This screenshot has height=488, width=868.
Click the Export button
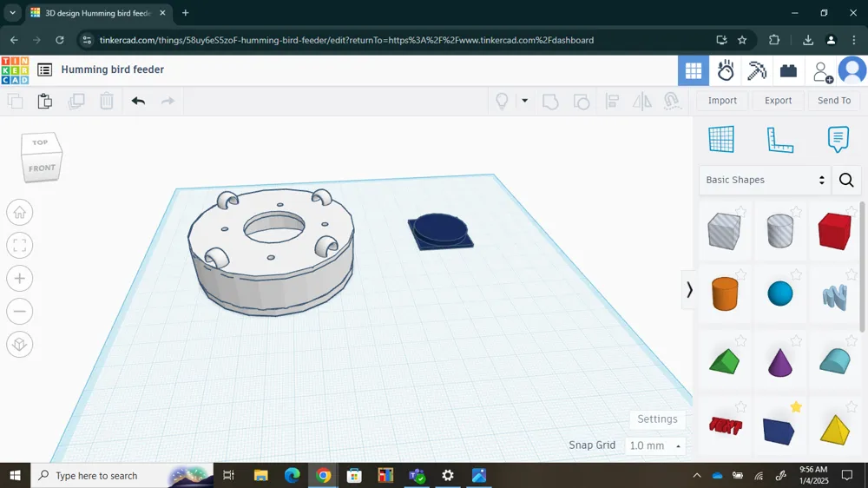click(778, 101)
